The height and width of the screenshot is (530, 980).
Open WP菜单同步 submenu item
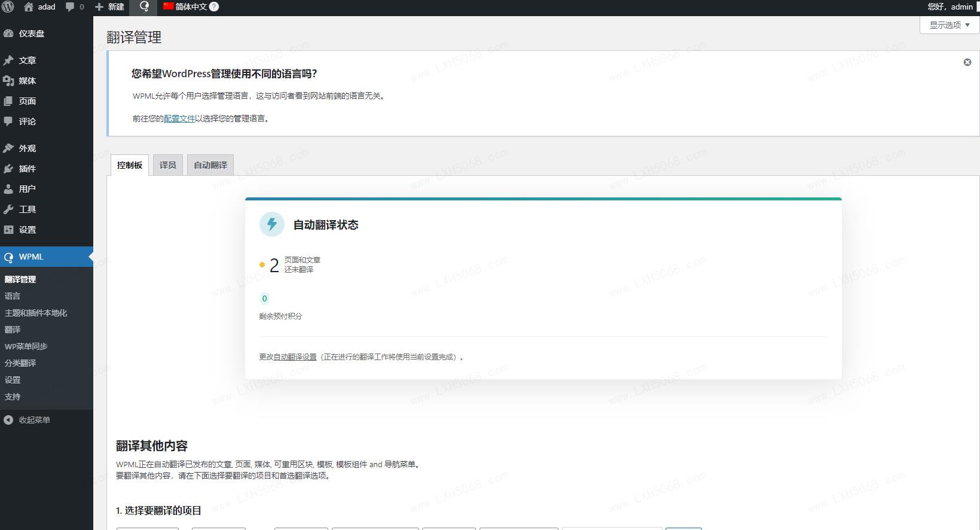[26, 346]
